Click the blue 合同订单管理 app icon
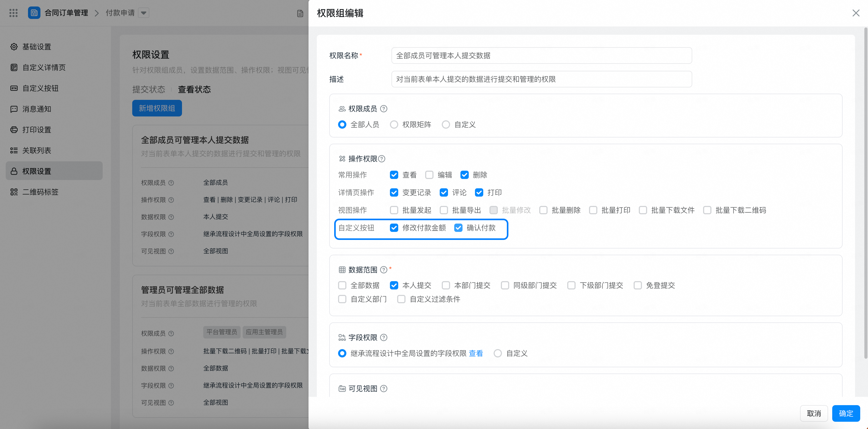Screen dimensions: 868x429 click(34, 13)
